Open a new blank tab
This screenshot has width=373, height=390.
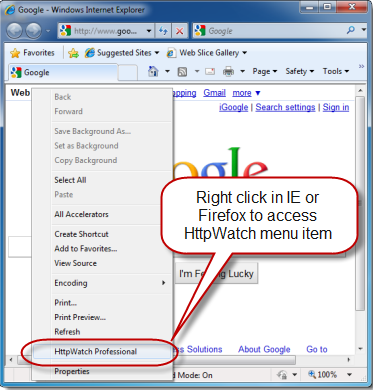tap(128, 73)
